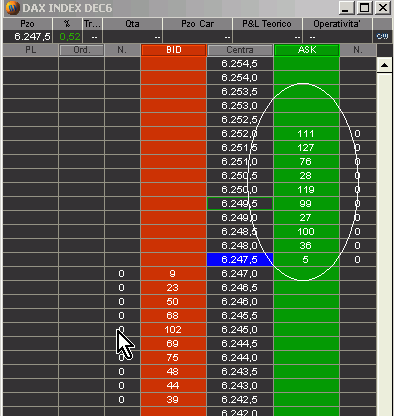The height and width of the screenshot is (416, 394).
Task: Click bid quantity 75 at price 6.244,0
Action: (173, 358)
